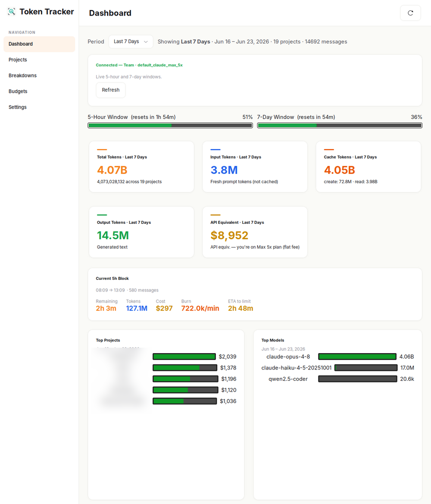Click the ETA to limit 2h 48m value
Viewport: 431px width, 504px height.
pyautogui.click(x=240, y=308)
